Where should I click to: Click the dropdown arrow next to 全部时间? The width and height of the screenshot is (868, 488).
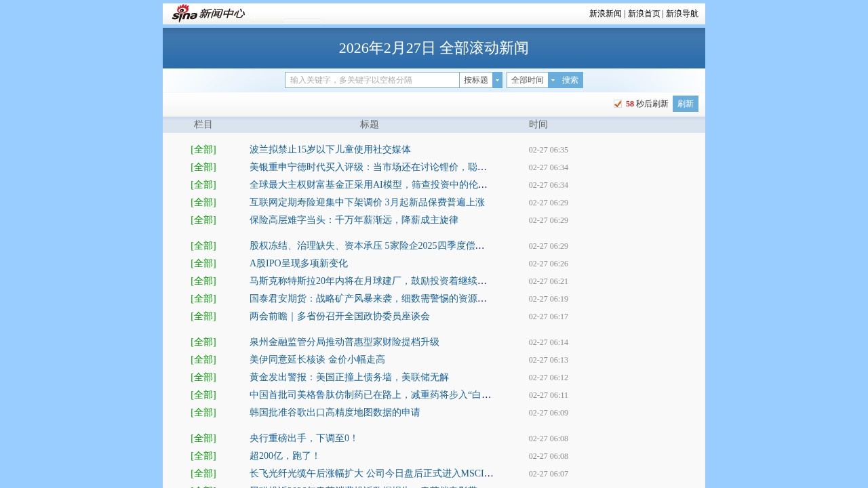click(x=553, y=79)
